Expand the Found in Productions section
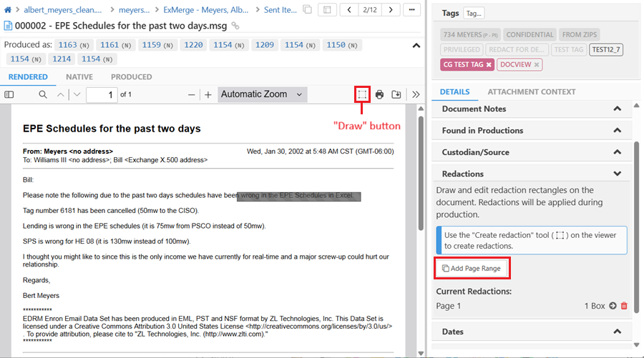 click(x=531, y=131)
